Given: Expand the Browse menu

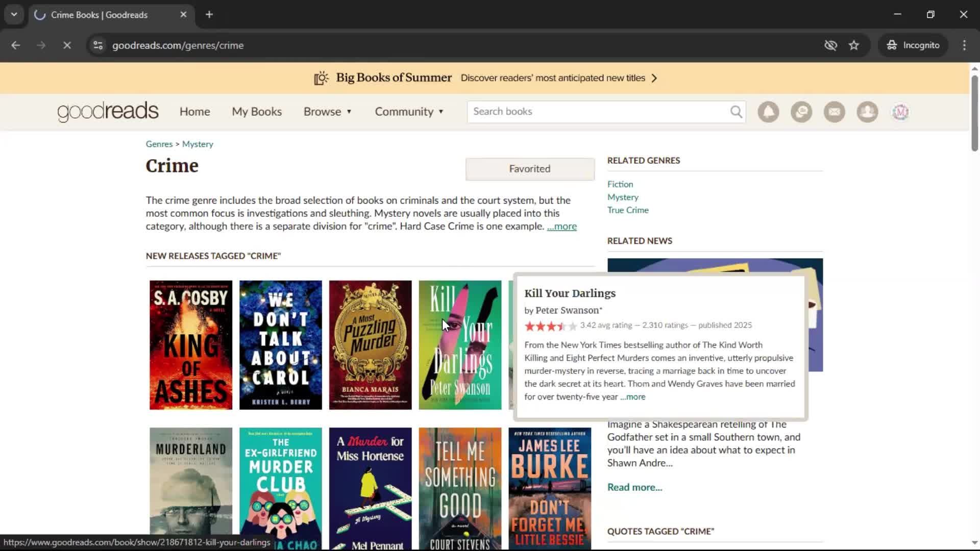Looking at the screenshot, I should point(328,112).
